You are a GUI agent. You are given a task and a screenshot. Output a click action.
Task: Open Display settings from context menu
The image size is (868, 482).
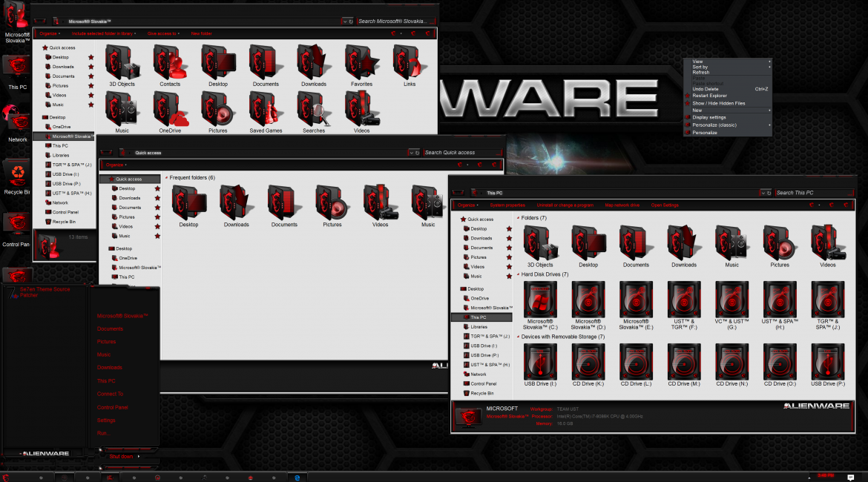(708, 117)
